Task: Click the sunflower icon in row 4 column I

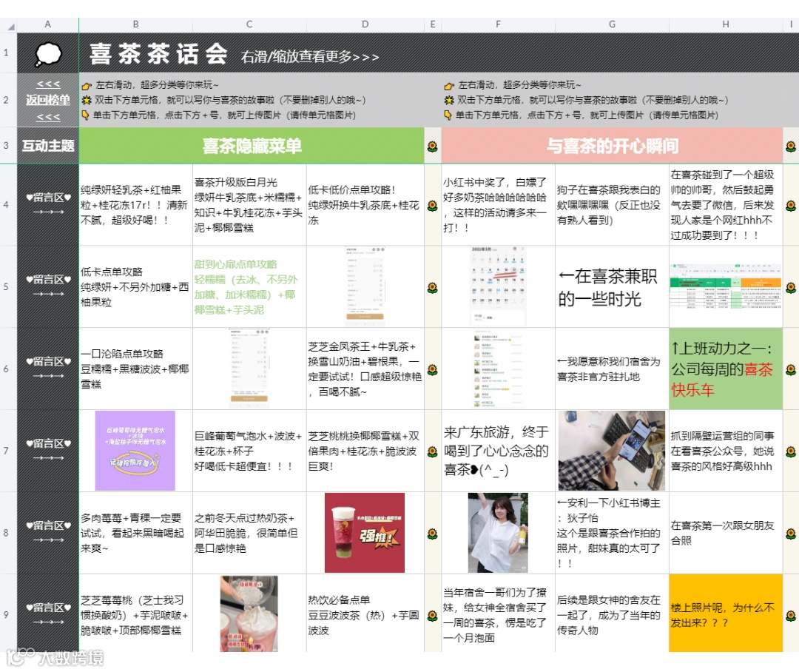Action: click(x=791, y=206)
